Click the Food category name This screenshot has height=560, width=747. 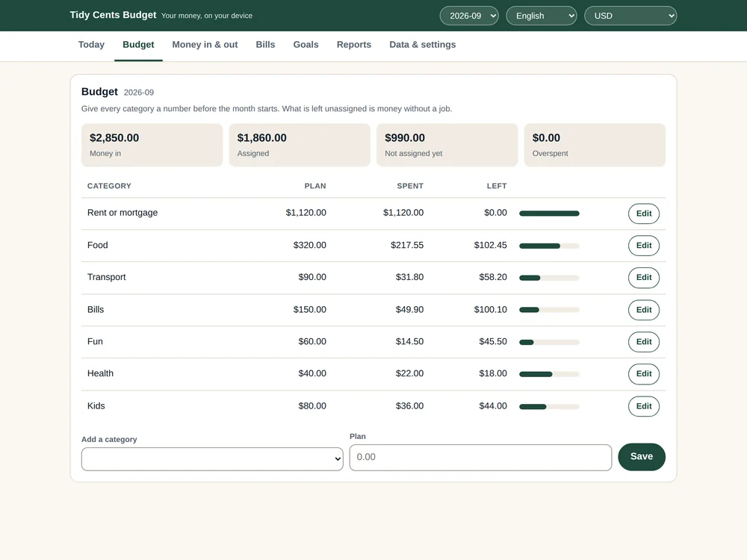click(x=98, y=245)
